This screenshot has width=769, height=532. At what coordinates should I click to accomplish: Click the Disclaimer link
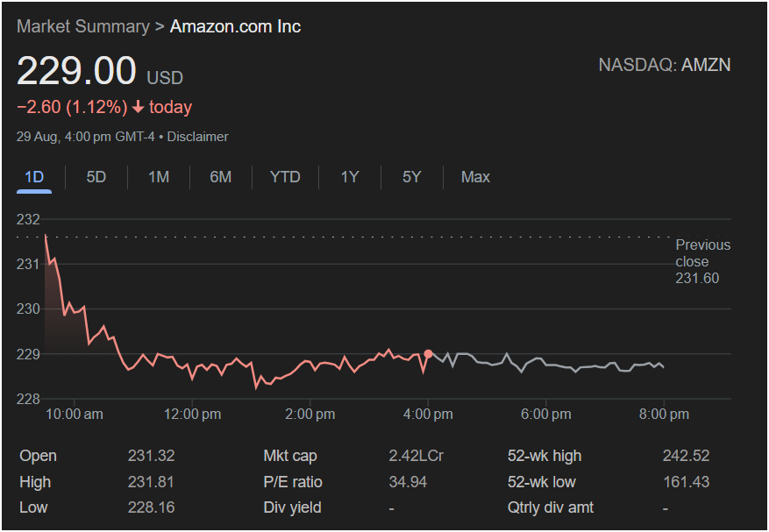(198, 137)
